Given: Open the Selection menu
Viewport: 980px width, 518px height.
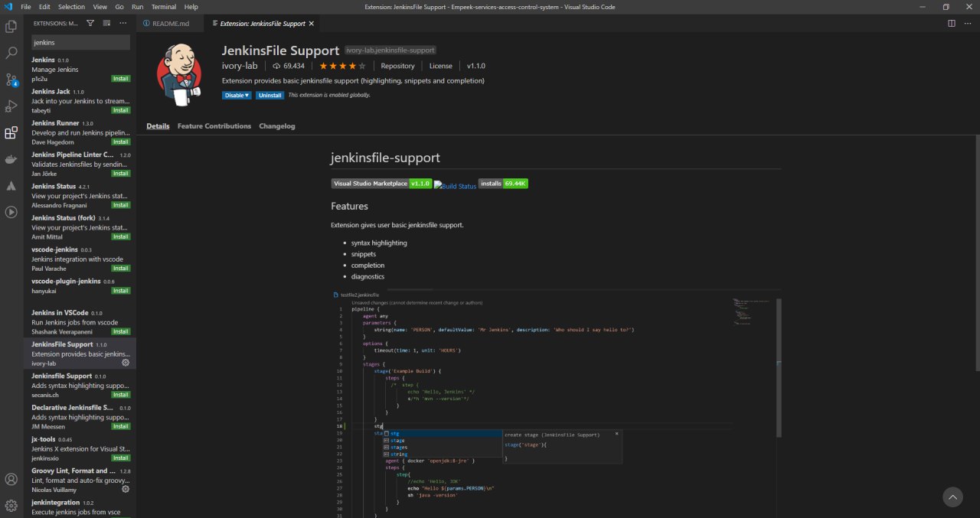Looking at the screenshot, I should (72, 7).
